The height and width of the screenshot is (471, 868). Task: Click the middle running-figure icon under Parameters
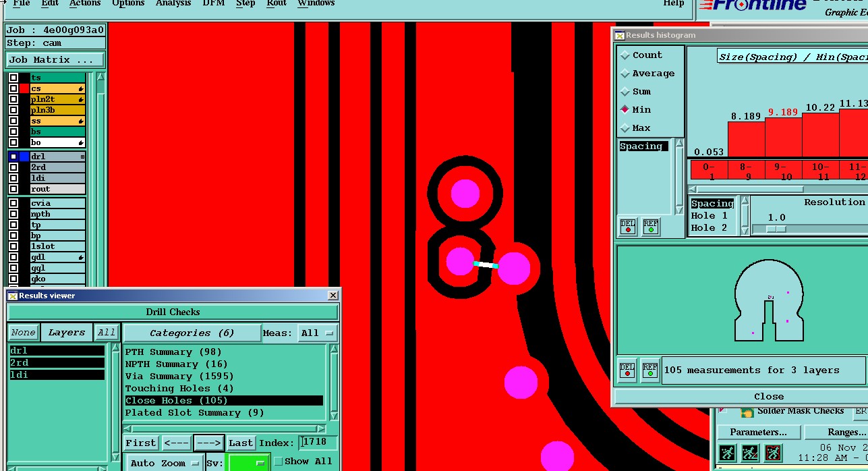pyautogui.click(x=750, y=452)
